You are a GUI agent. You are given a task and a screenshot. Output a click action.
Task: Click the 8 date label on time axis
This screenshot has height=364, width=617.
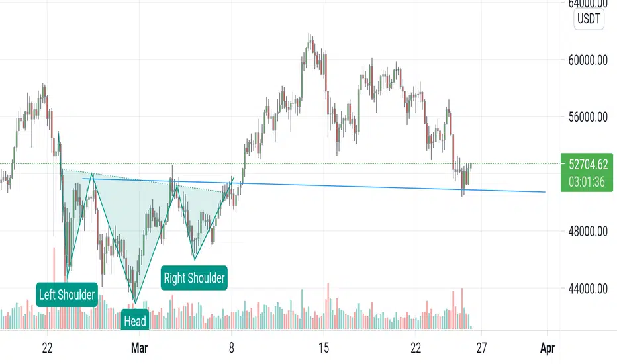[232, 348]
